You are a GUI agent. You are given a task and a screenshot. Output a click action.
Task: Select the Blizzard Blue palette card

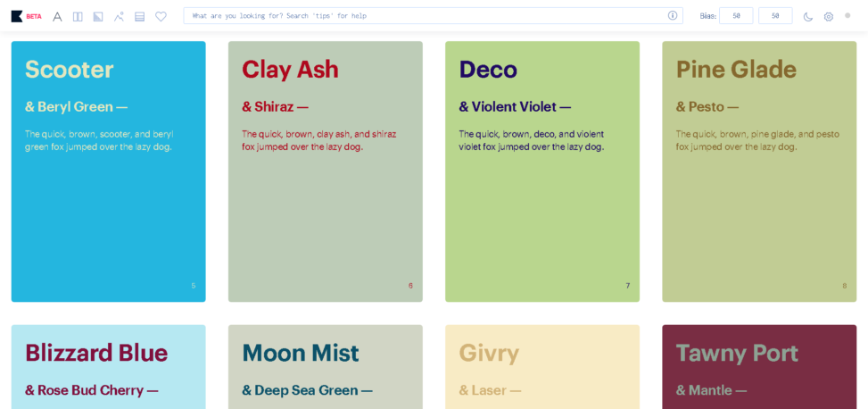click(109, 367)
